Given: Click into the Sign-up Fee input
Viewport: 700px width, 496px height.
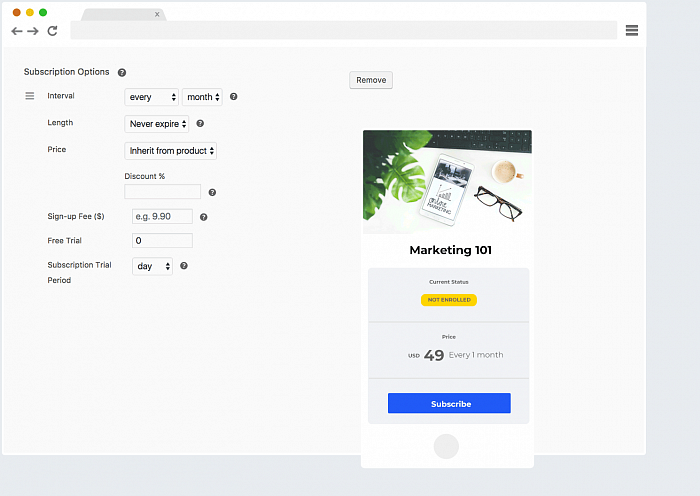Looking at the screenshot, I should pos(162,217).
